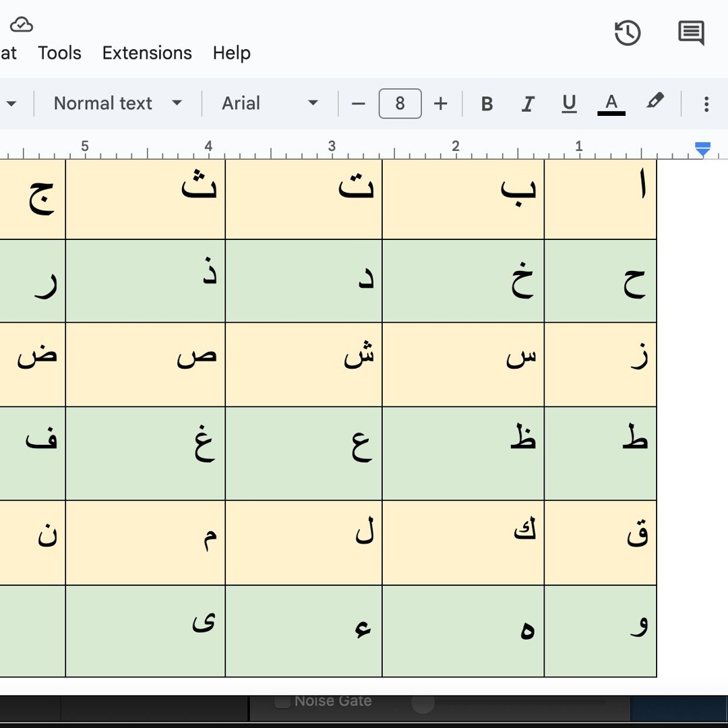Click the cell containing letter ه
The image size is (728, 728).
tap(463, 631)
